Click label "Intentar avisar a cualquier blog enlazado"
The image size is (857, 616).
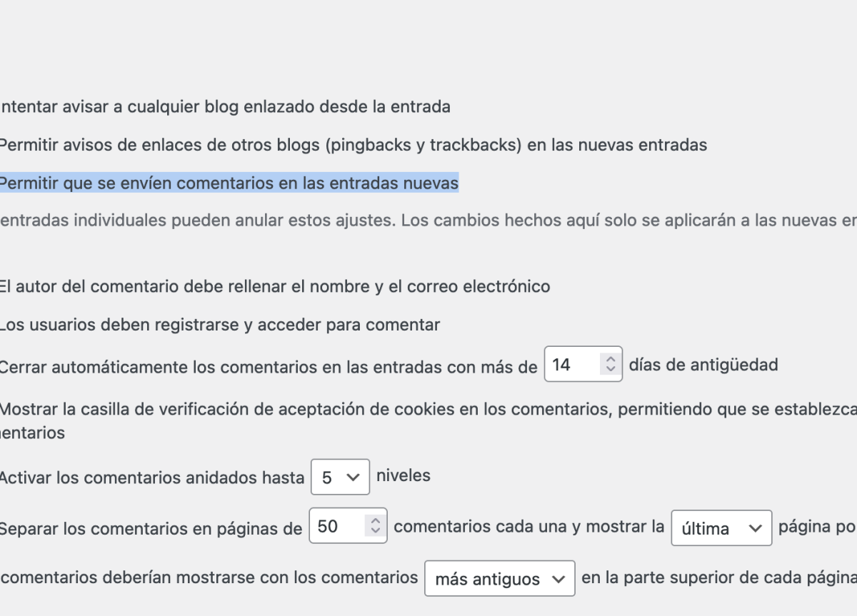coord(224,107)
